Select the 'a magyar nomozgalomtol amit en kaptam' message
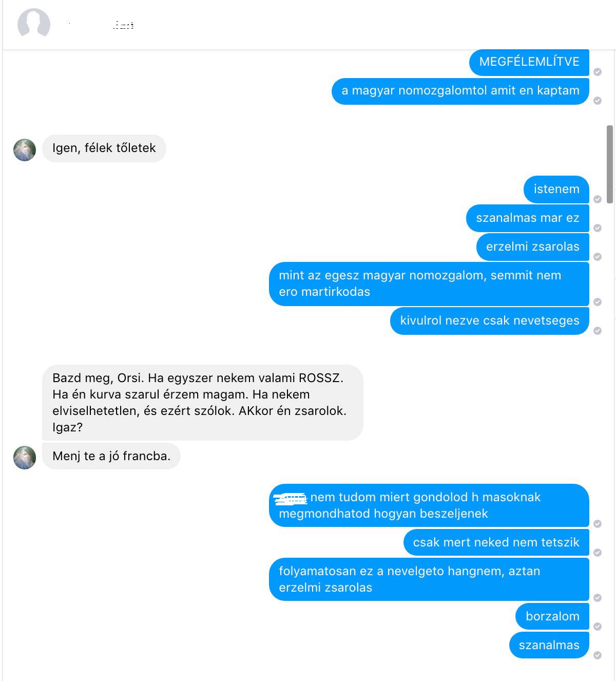616x681 pixels. [x=460, y=91]
